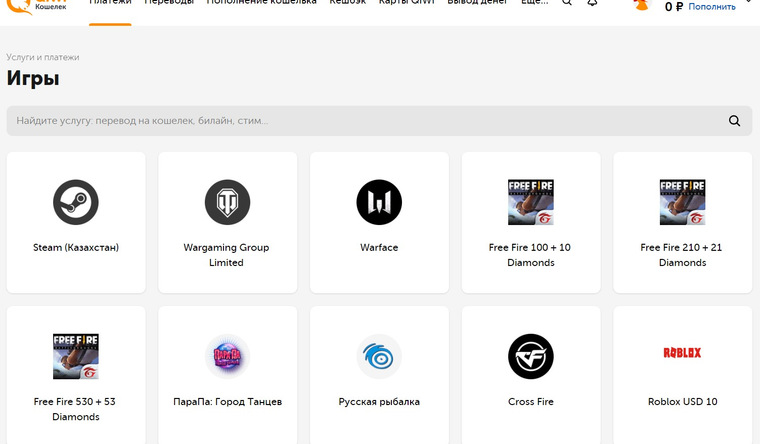Viewport: 760px width, 444px height.
Task: Click the Warface label text
Action: click(379, 247)
